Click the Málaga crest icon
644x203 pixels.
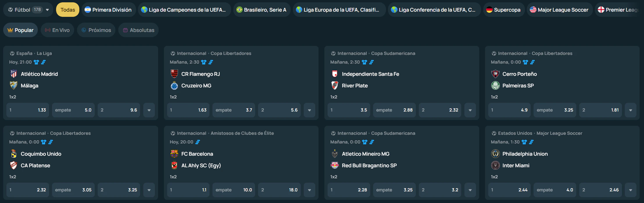point(14,85)
